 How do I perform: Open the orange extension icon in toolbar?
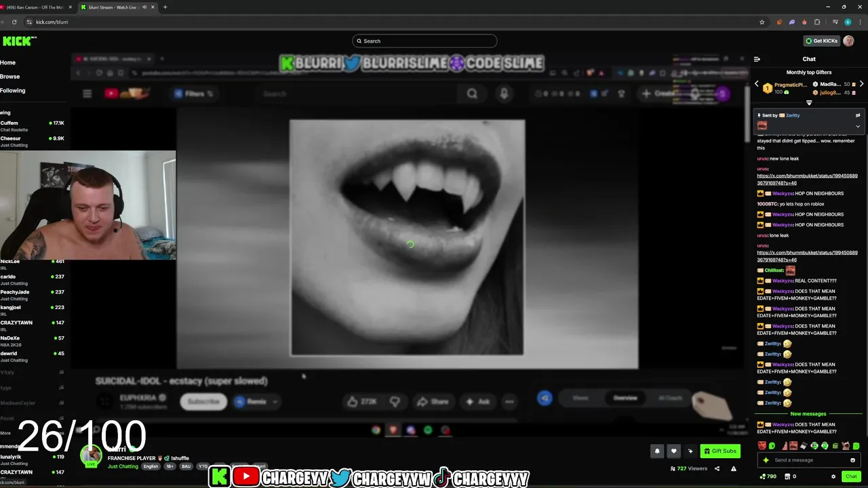click(x=779, y=22)
